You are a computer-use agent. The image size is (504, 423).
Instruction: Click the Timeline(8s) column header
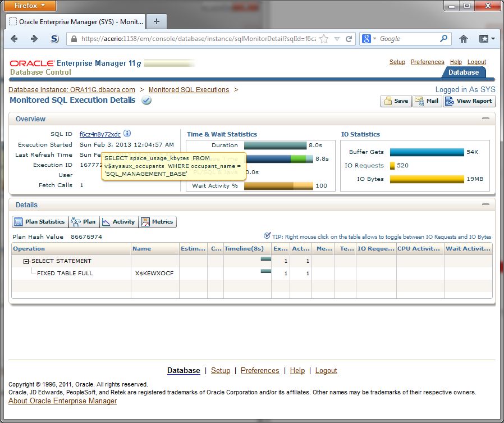coord(248,249)
